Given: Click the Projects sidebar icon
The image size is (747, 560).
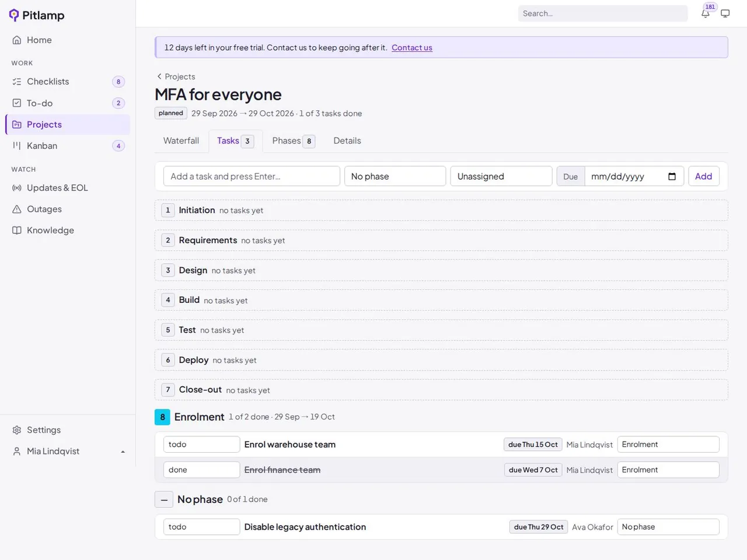Looking at the screenshot, I should (x=17, y=124).
